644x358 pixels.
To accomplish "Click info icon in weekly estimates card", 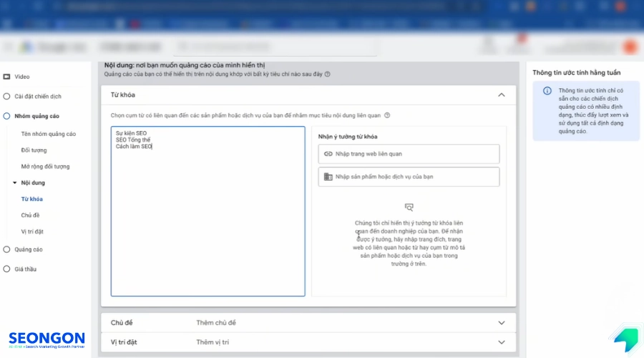I will [547, 91].
